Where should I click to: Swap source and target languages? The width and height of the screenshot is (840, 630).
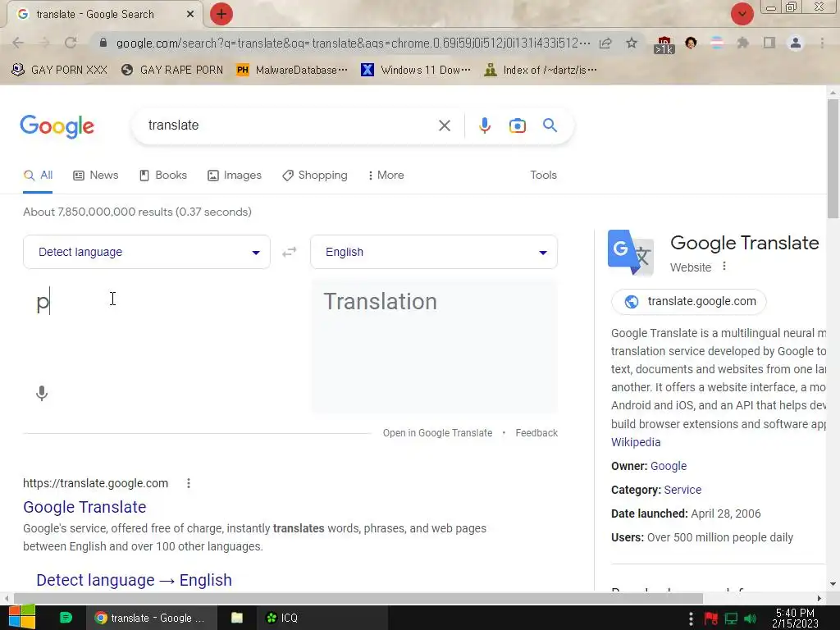(x=290, y=252)
